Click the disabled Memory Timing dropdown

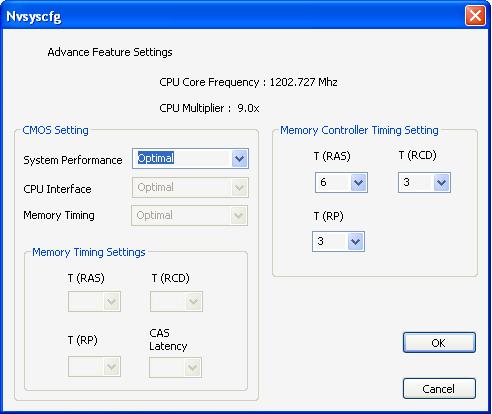point(190,216)
